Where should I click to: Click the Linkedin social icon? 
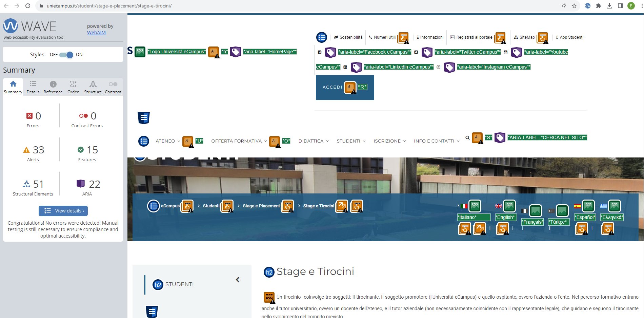coord(345,67)
